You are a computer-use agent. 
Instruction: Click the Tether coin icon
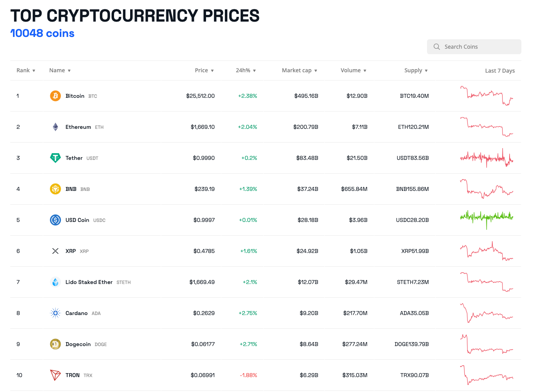click(55, 158)
